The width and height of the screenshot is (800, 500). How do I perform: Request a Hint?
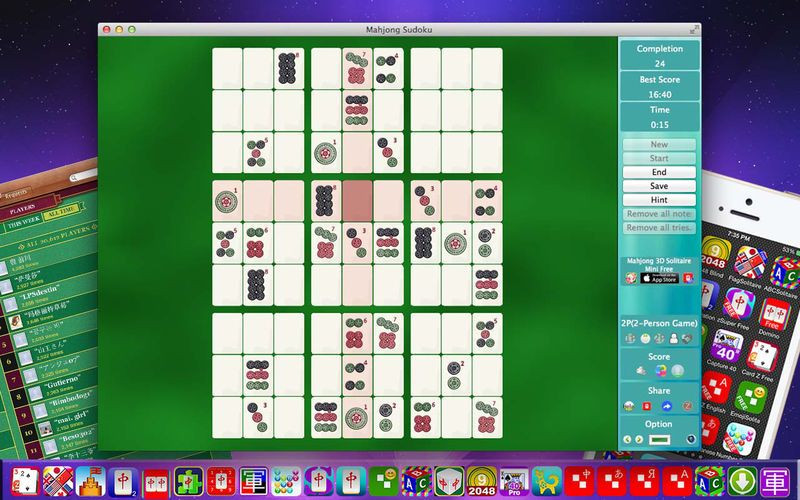tap(659, 199)
